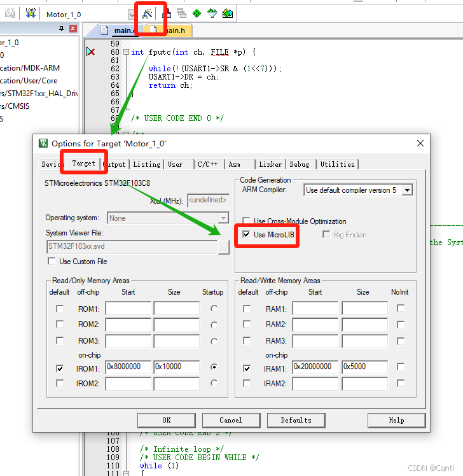Open the User tab
This screenshot has width=463, height=476.
[179, 164]
